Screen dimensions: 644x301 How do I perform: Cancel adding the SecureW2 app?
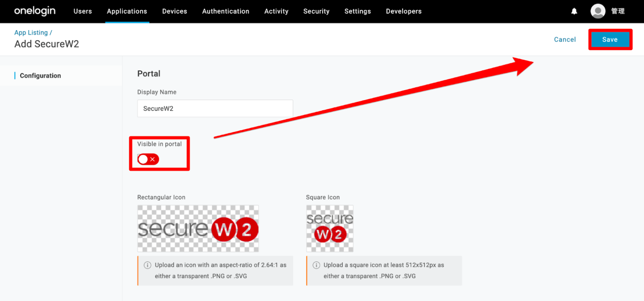(x=565, y=39)
